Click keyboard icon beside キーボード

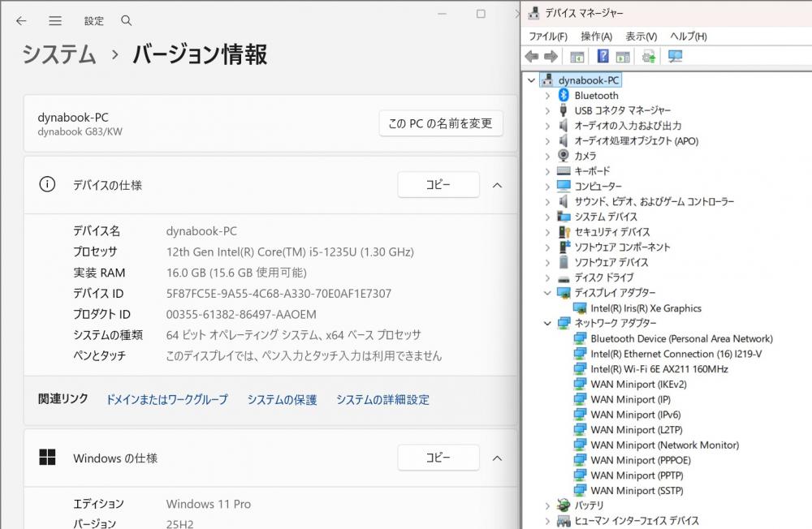564,171
